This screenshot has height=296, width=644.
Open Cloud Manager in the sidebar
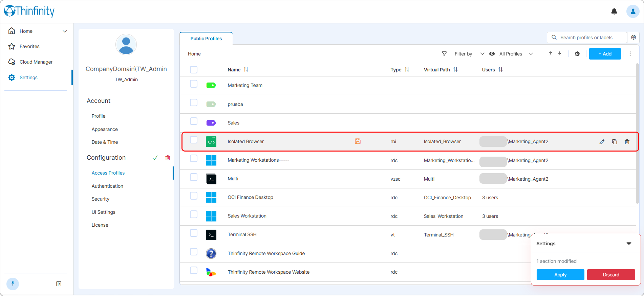(36, 62)
